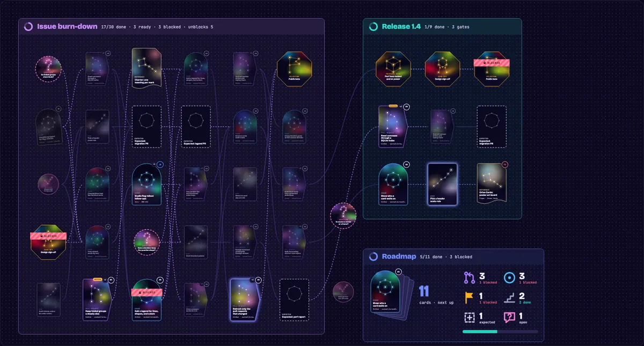Open the question bubble between the groups
Screen dimensions: 644x346
(343, 215)
